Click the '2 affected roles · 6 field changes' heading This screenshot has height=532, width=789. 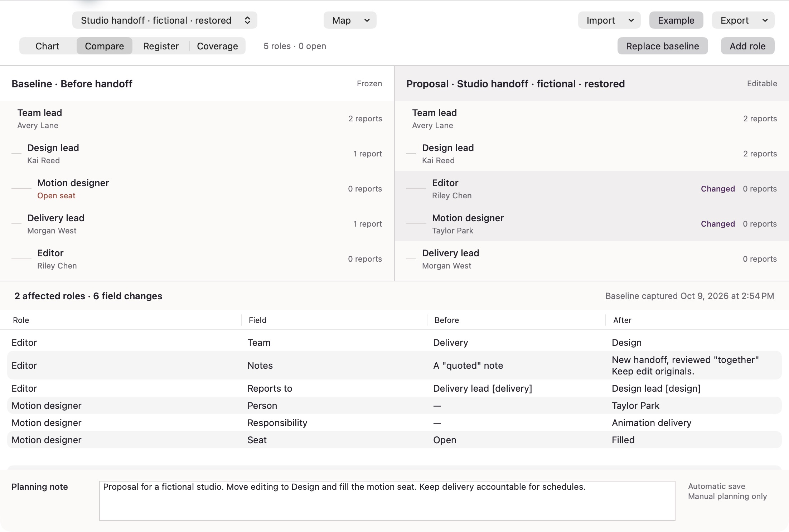(88, 296)
